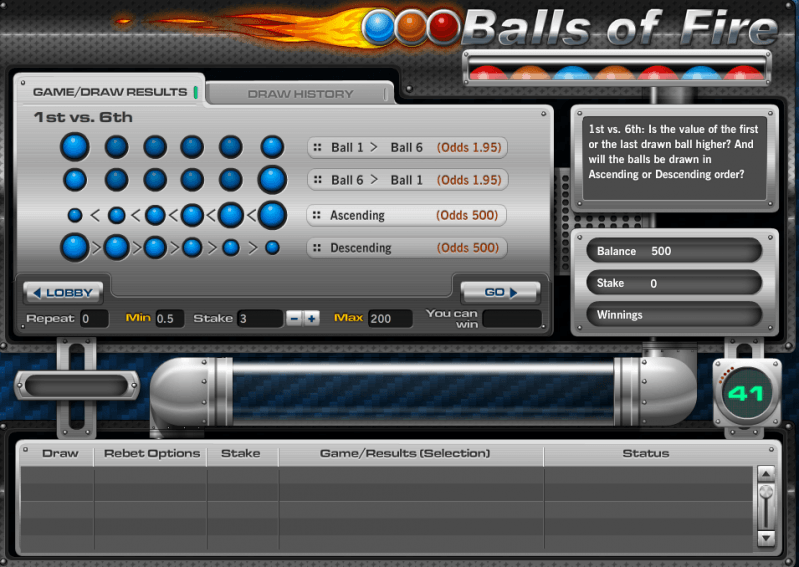Click the Balance display showing 500
Screen dimensions: 799x567
coord(674,251)
